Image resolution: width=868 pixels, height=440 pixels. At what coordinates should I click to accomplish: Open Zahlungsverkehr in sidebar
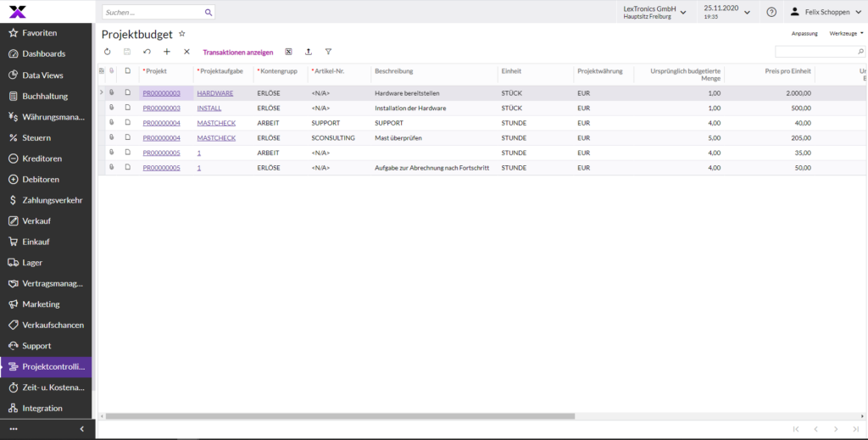tap(46, 200)
